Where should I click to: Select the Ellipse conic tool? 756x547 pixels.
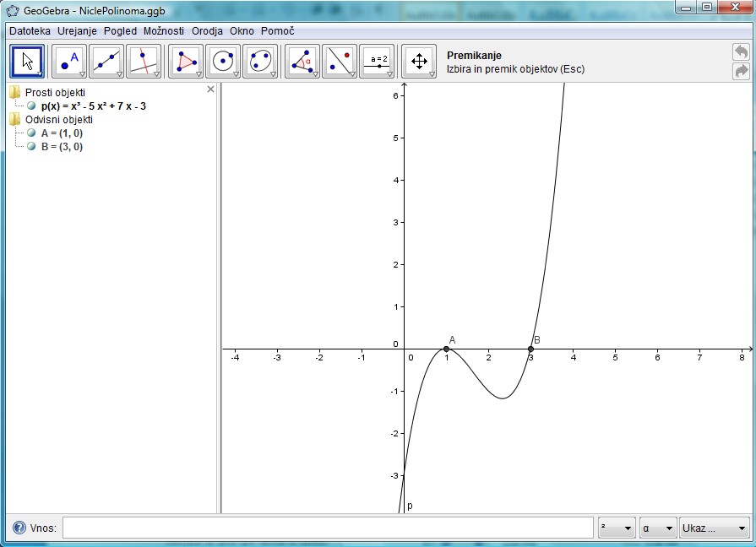(x=260, y=61)
